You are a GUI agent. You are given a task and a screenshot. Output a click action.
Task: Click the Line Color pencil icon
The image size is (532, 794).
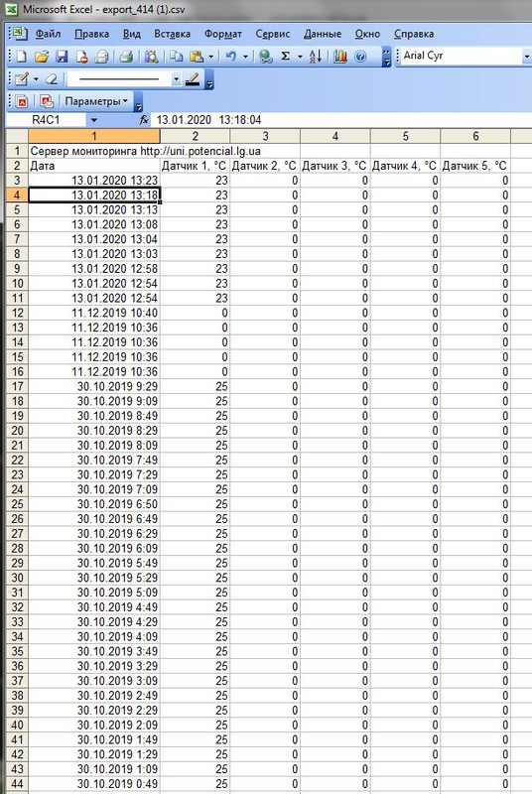[193, 79]
